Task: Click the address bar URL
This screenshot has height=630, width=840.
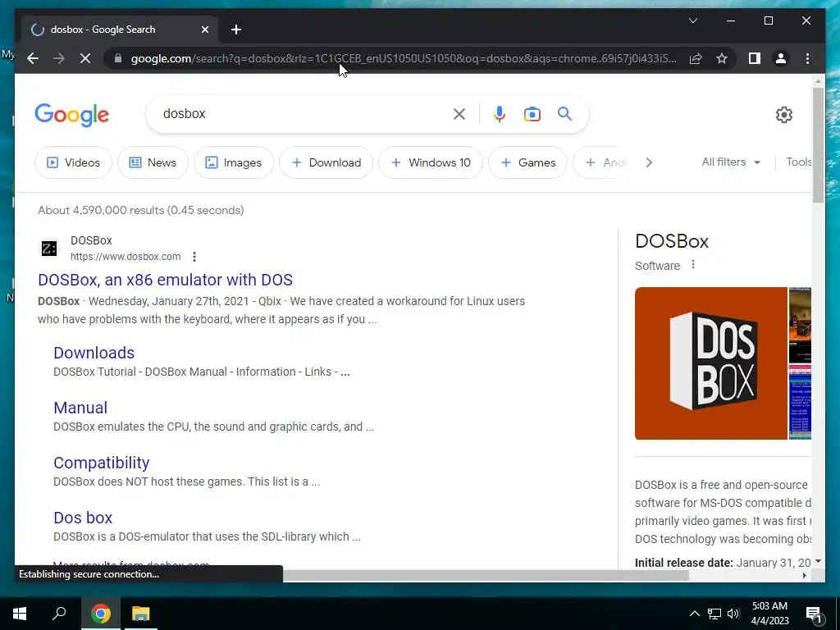Action: tap(404, 58)
